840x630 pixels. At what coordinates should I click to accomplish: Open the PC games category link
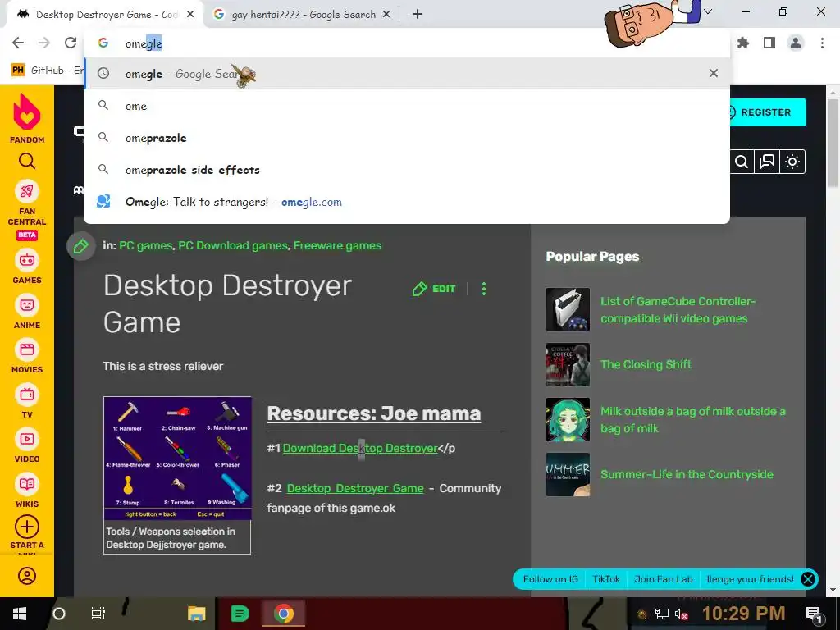pyautogui.click(x=146, y=246)
